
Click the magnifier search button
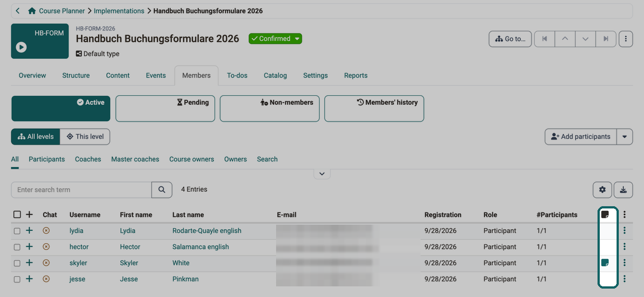[x=162, y=190]
